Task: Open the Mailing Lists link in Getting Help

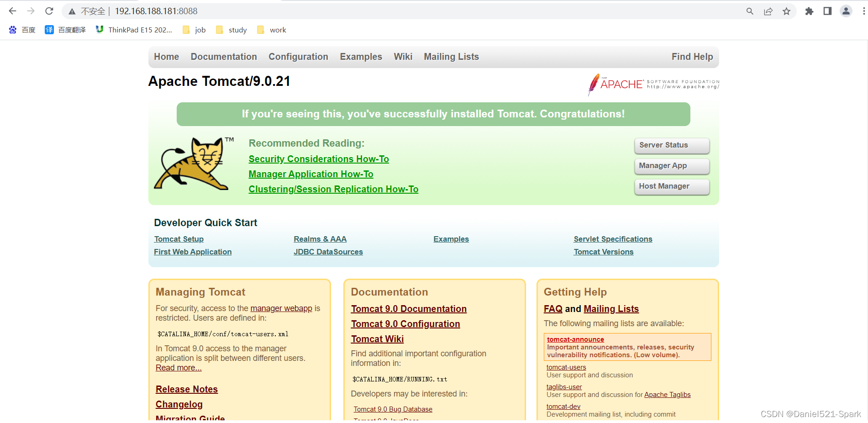Action: pyautogui.click(x=611, y=309)
